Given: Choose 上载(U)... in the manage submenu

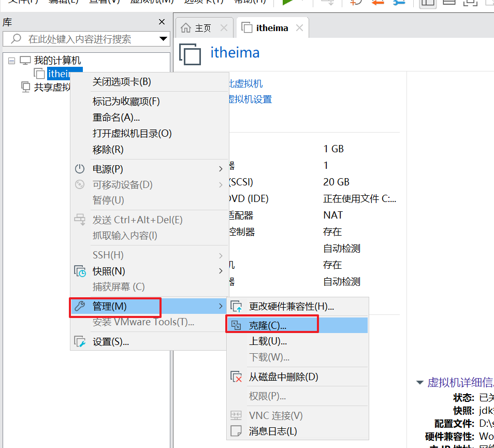Looking at the screenshot, I should [x=297, y=341].
